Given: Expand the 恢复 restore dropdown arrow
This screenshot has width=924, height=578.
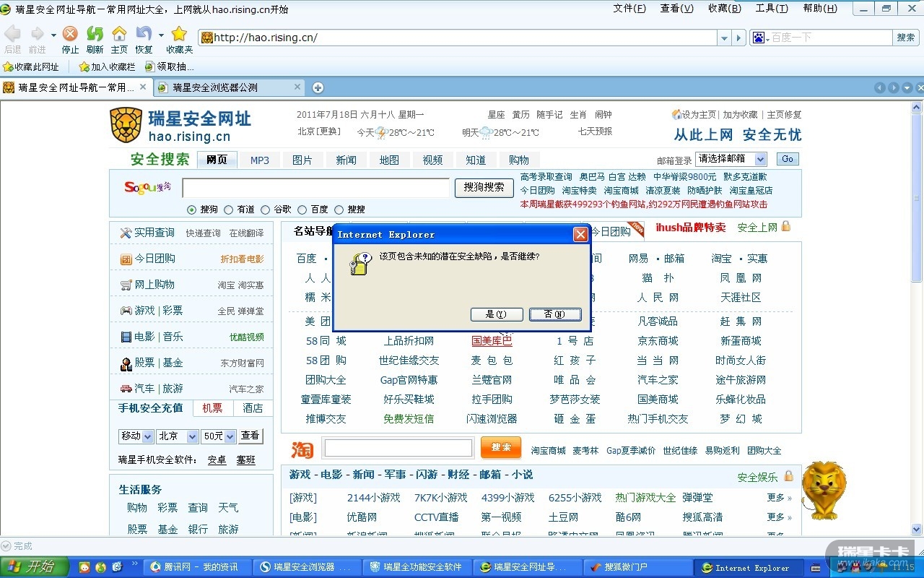Looking at the screenshot, I should point(161,35).
